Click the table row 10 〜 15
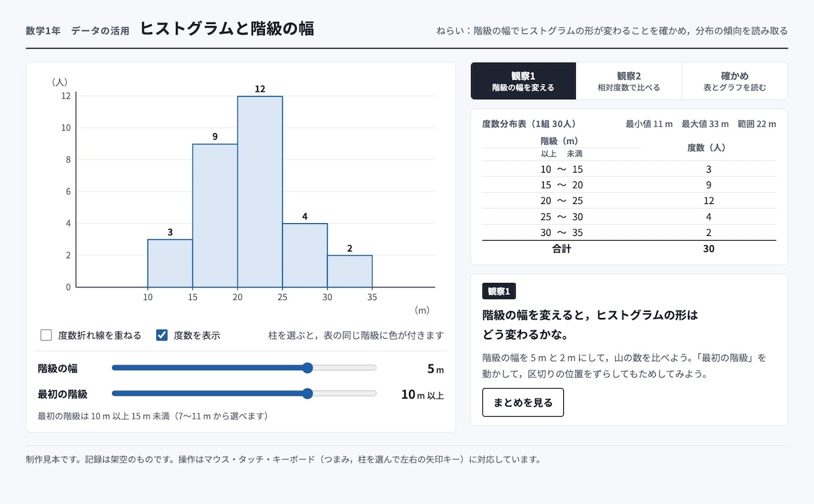 click(x=629, y=169)
